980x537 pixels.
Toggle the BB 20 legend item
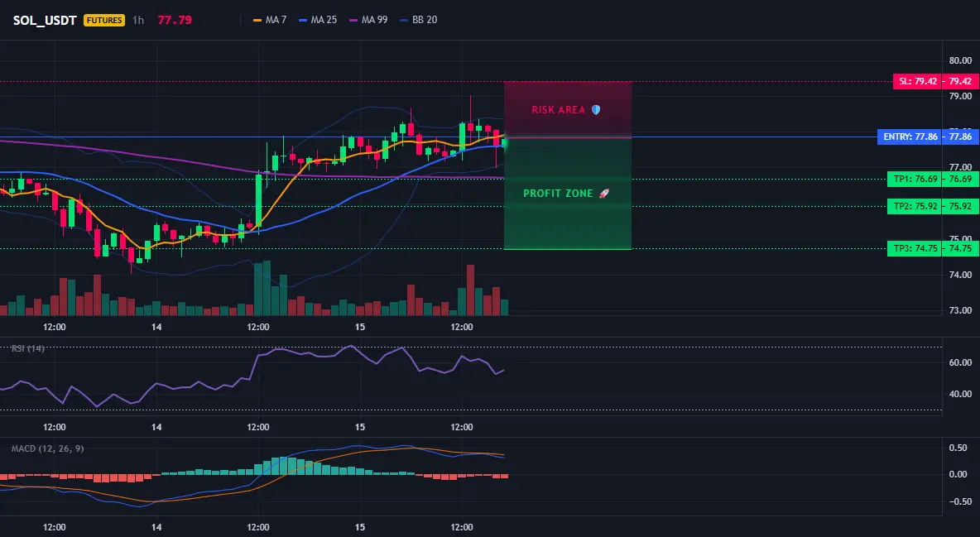[x=418, y=20]
